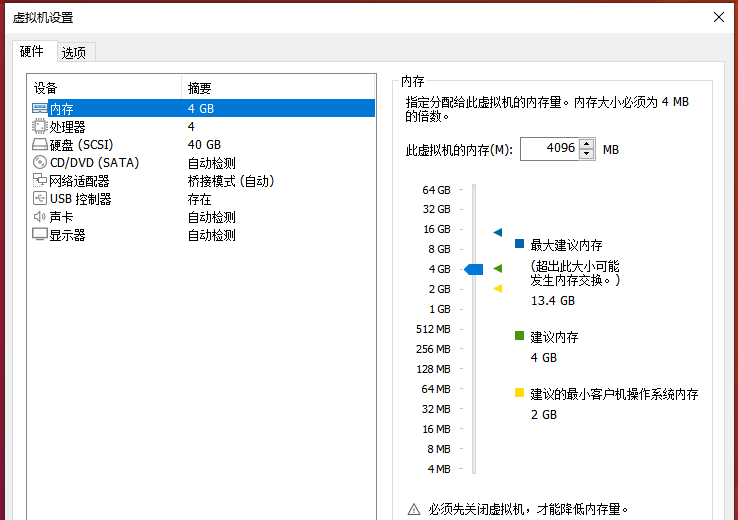This screenshot has height=520, width=738.
Task: Click the yellow minimum guest memory legend square
Action: pyautogui.click(x=519, y=392)
